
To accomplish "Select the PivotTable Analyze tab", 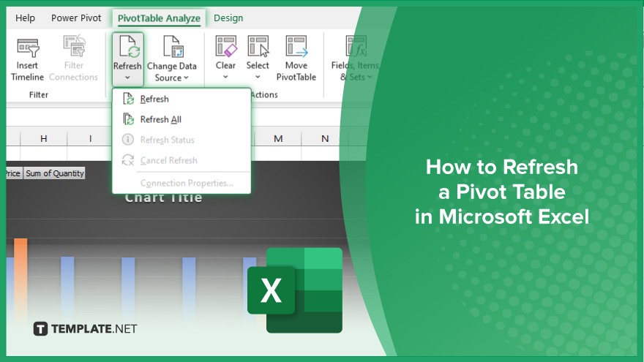I will 159,18.
